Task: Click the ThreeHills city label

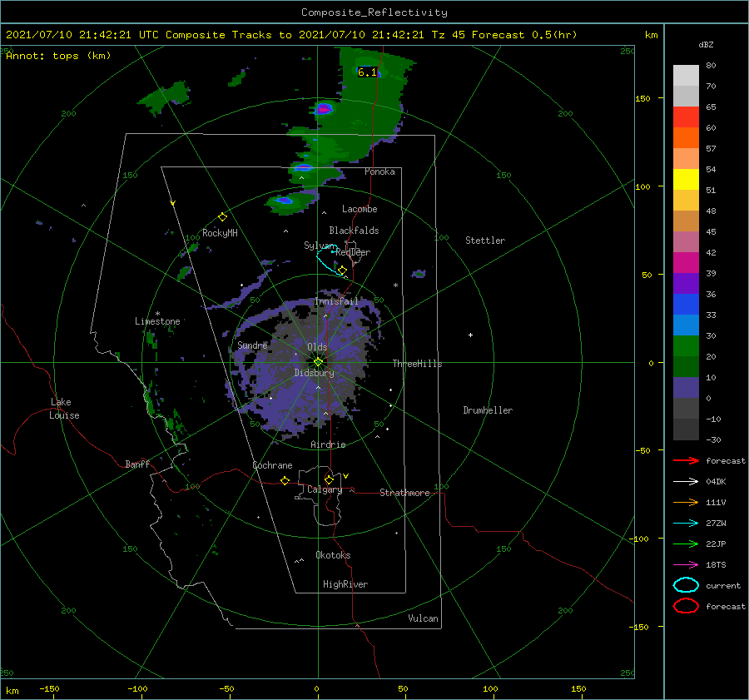Action: pyautogui.click(x=417, y=364)
